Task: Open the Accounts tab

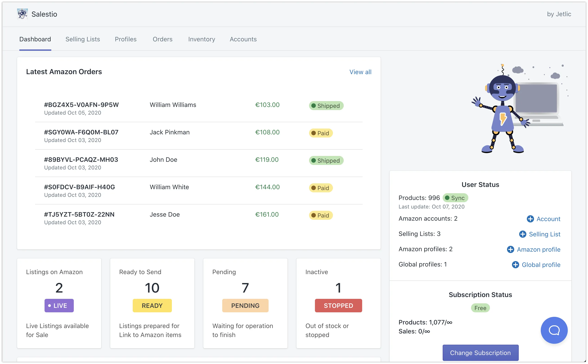Action: [x=243, y=39]
